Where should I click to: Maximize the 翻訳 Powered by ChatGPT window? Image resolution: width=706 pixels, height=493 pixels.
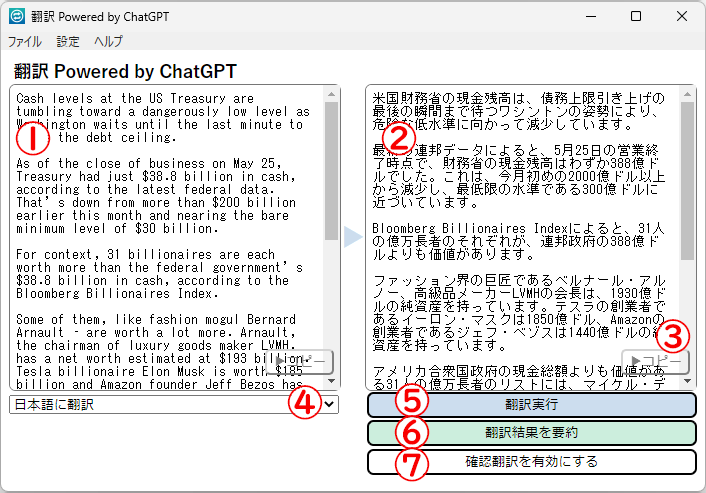click(636, 17)
